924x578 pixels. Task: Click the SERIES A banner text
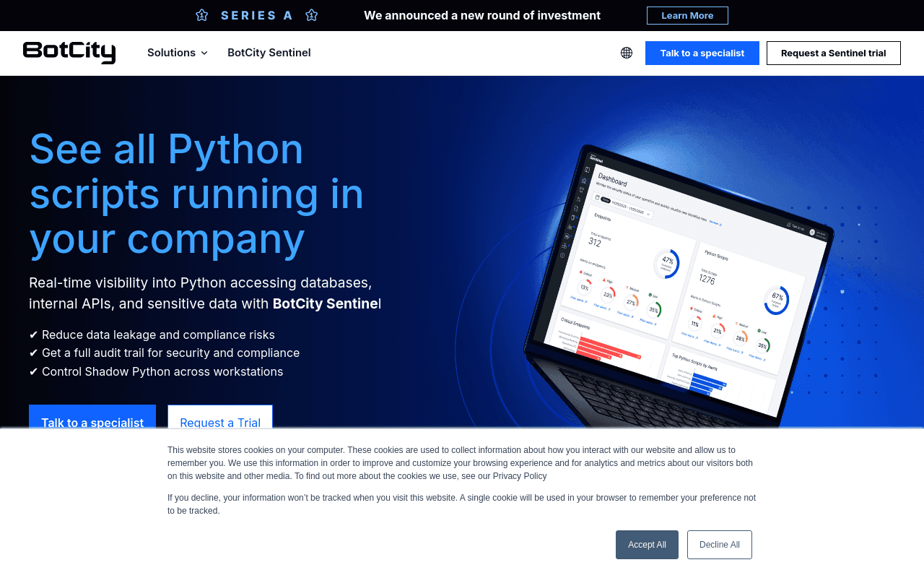(x=257, y=15)
